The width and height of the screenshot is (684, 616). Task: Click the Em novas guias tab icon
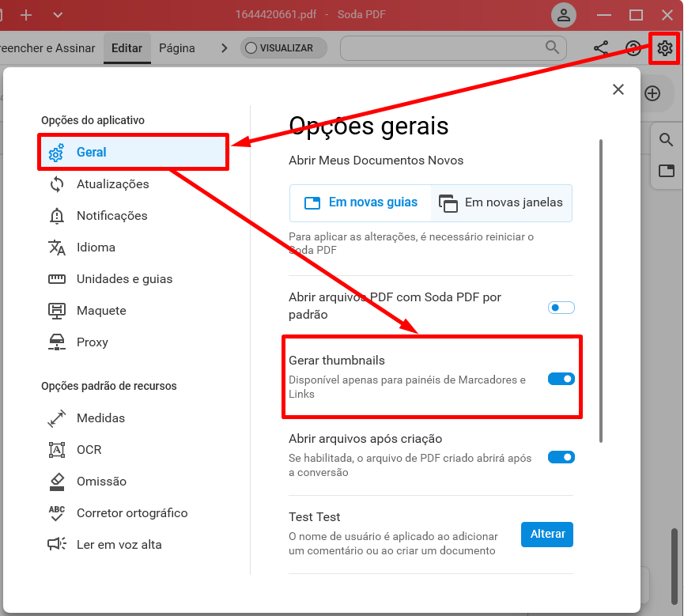(x=312, y=203)
